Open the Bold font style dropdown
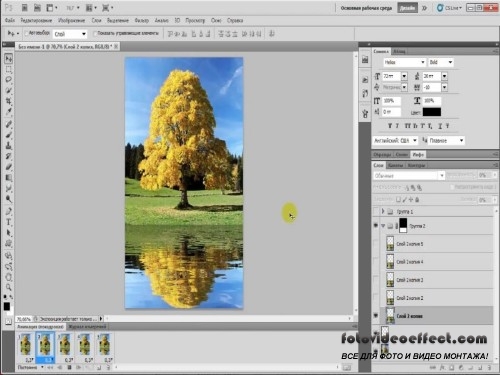Screen dimensions: 500x375 (441, 62)
